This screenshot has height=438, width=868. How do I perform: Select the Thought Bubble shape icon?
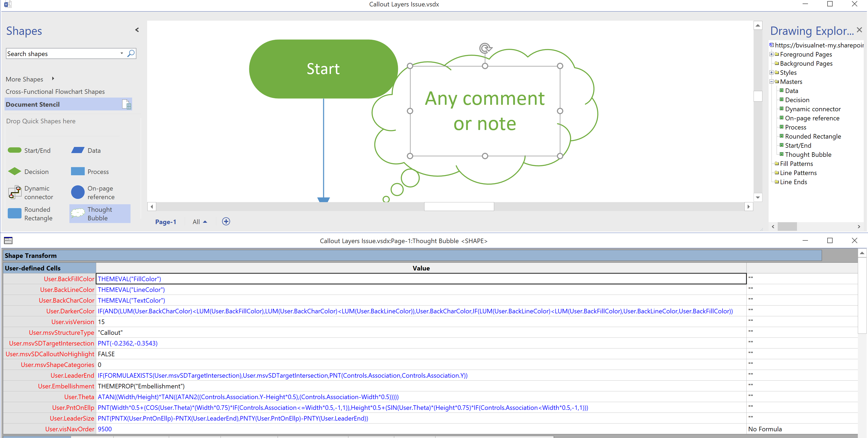[x=78, y=213]
